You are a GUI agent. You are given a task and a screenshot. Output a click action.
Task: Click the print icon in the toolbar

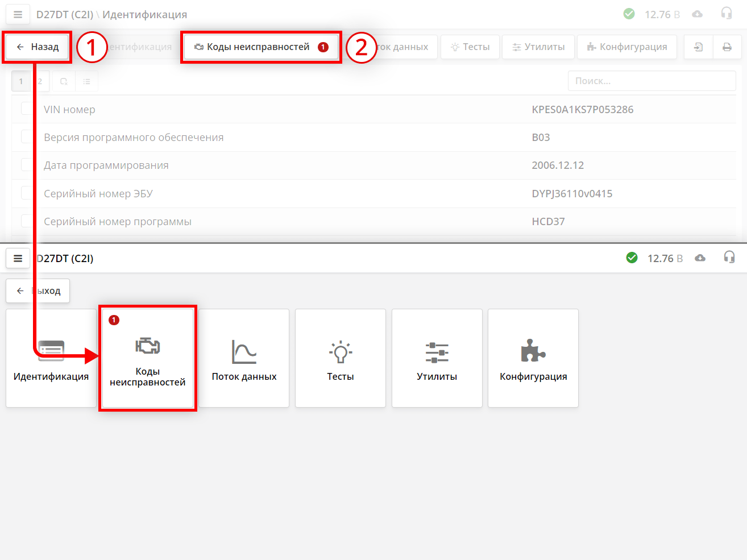[x=727, y=47]
